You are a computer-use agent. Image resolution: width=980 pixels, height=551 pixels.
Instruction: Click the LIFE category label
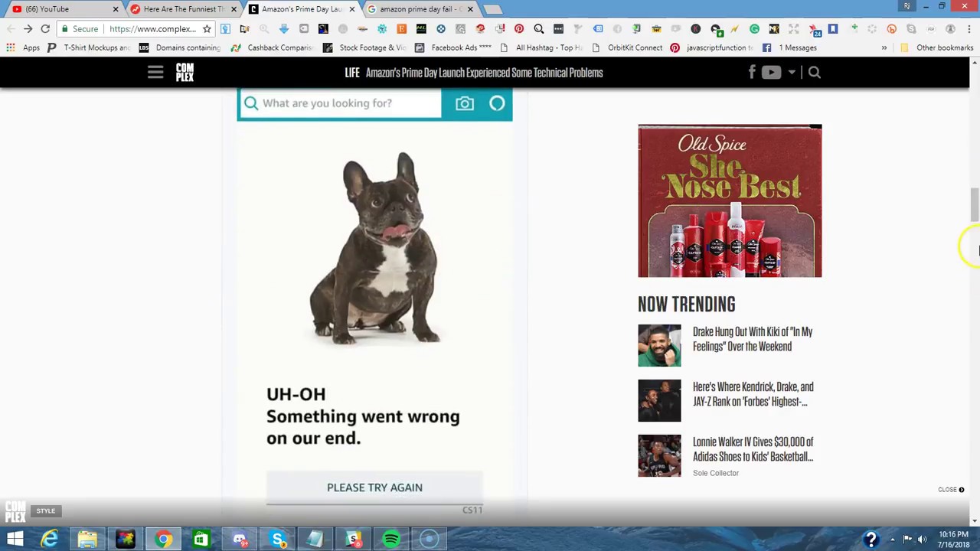click(352, 73)
